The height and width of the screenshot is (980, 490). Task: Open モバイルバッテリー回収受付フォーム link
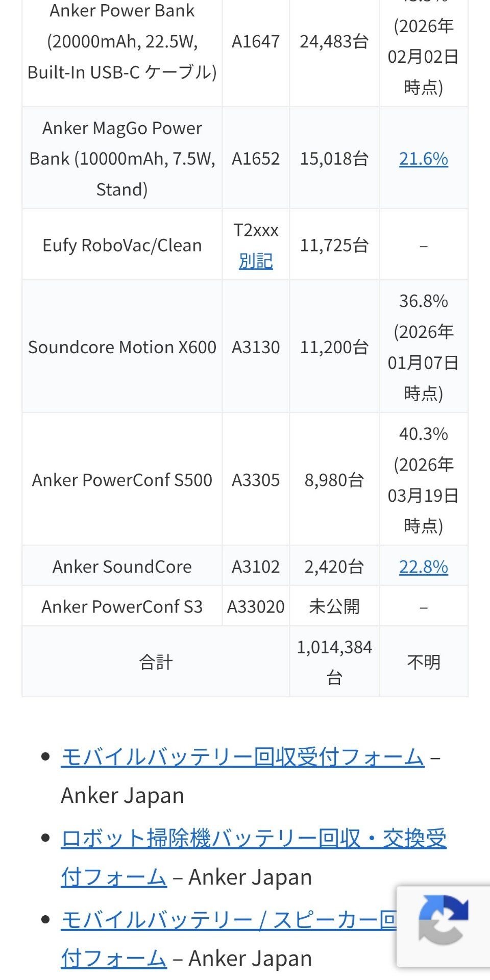(x=242, y=756)
